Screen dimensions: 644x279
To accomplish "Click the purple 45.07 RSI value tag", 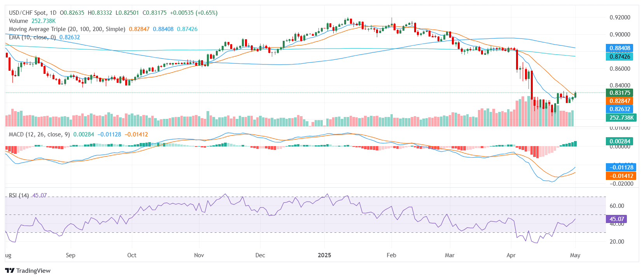I will tap(616, 219).
